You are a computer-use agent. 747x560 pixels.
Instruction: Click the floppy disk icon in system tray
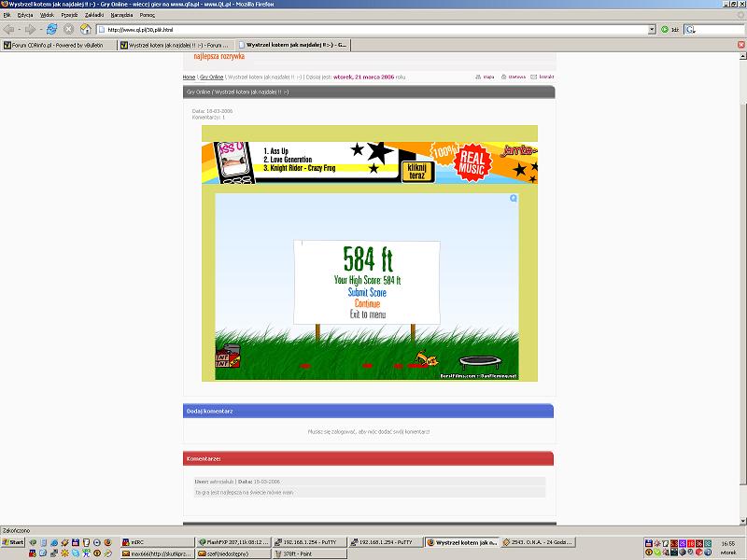click(x=648, y=543)
